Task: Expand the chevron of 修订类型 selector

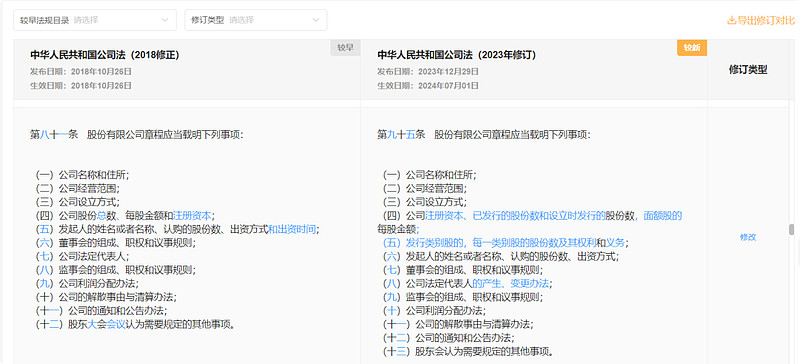Action: click(x=315, y=20)
